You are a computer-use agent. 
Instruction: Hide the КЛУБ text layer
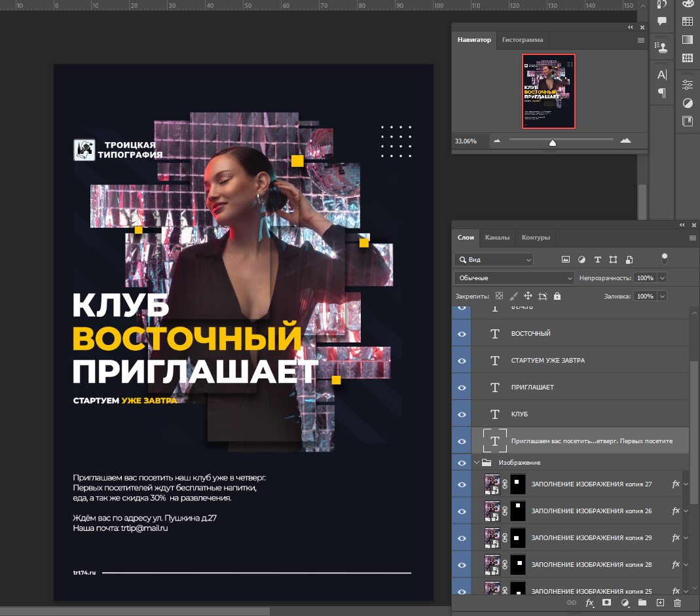pyautogui.click(x=462, y=414)
